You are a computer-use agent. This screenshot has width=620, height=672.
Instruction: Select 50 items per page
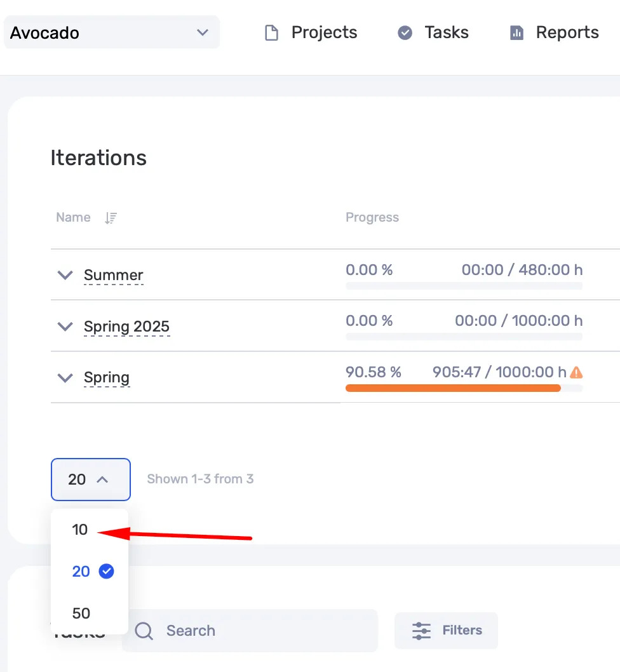pos(81,614)
